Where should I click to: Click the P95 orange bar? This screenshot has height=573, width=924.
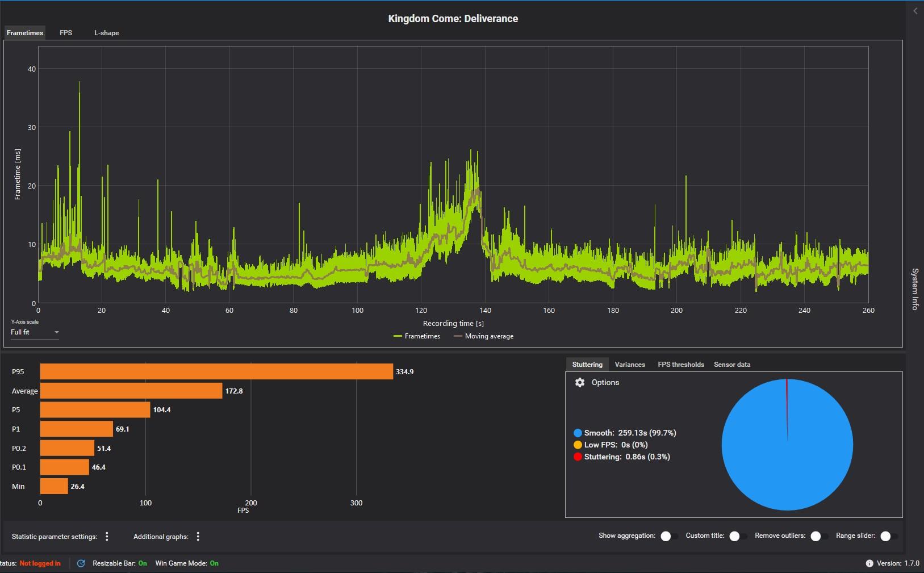pos(216,372)
